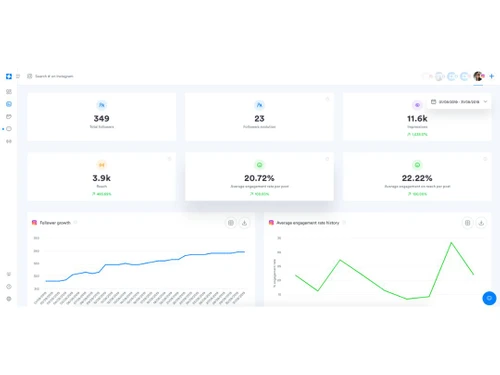This screenshot has height=375, width=500.
Task: Open the date range dropdown
Action: (459, 102)
